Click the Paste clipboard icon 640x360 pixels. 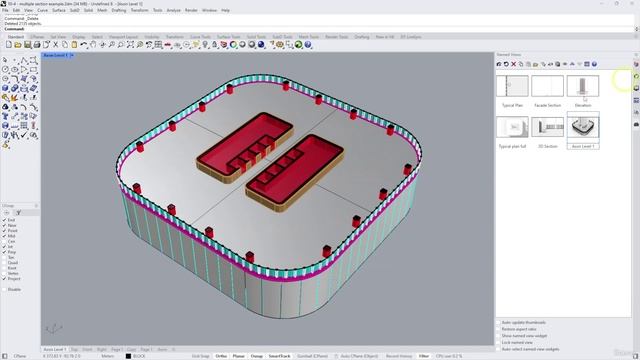pos(74,44)
